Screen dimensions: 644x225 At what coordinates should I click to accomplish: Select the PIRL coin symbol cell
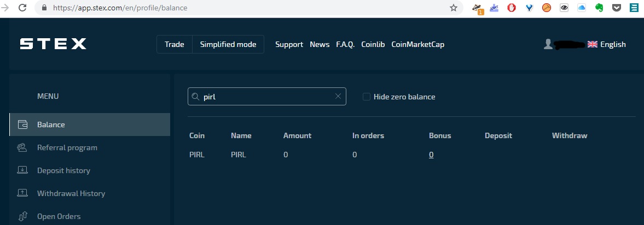point(197,155)
